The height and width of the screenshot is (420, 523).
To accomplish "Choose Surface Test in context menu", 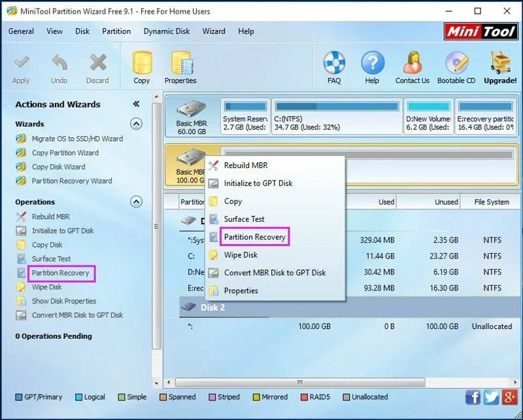I will tap(275, 219).
